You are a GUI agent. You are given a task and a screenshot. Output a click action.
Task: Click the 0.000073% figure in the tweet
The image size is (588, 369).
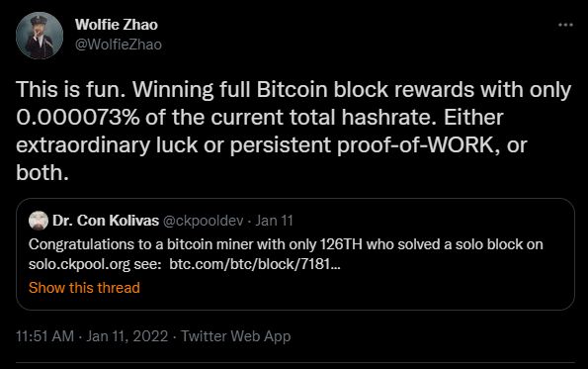tap(78, 118)
